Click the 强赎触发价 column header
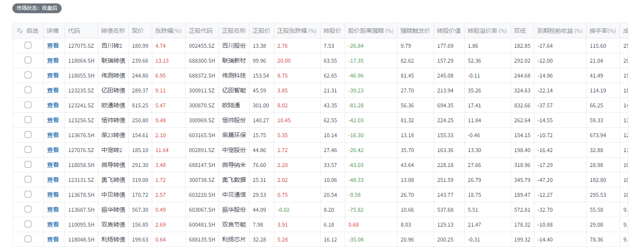 tap(415, 31)
